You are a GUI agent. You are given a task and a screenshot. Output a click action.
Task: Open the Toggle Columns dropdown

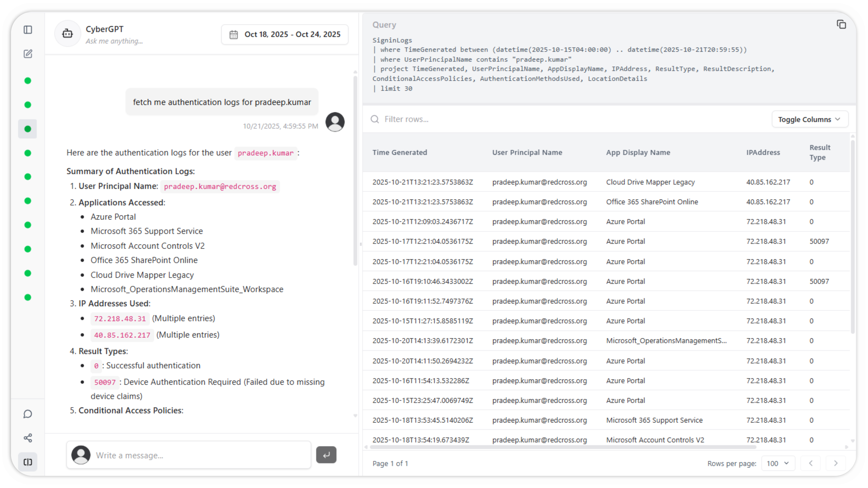pos(809,120)
